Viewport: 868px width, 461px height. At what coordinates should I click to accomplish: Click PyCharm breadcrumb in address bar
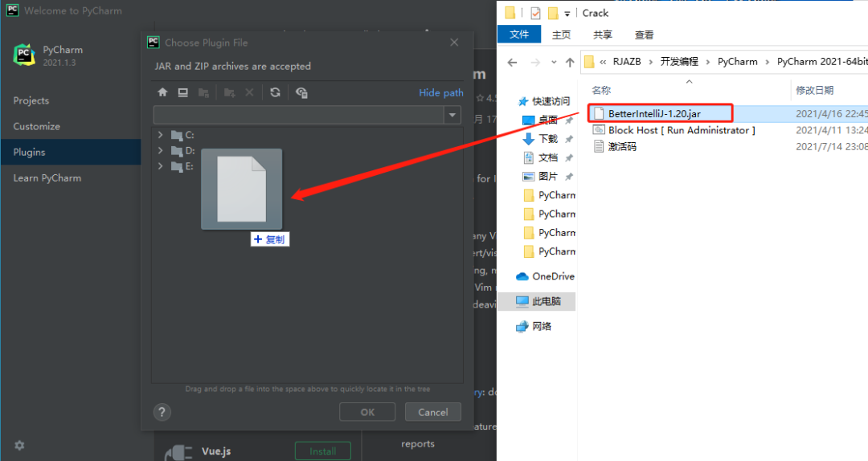tap(737, 61)
